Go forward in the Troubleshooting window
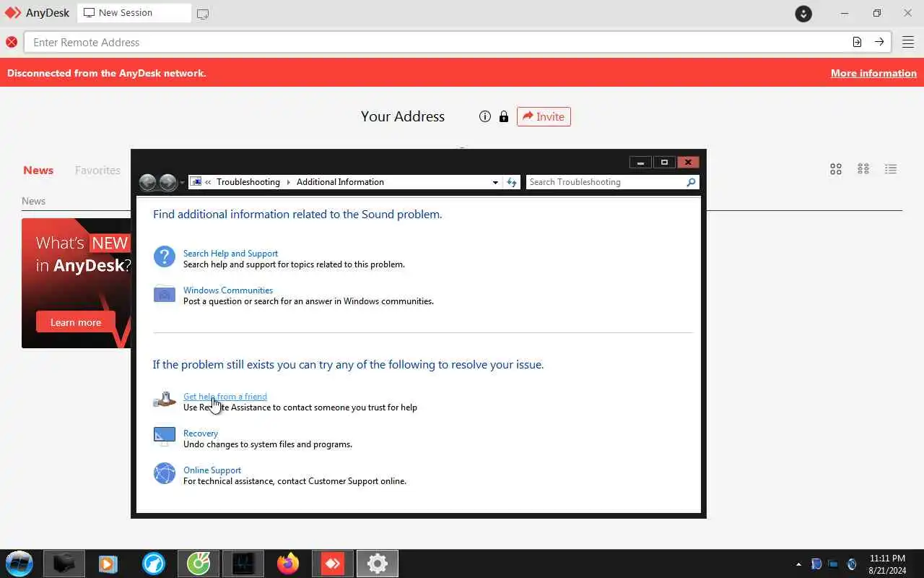 click(x=167, y=182)
